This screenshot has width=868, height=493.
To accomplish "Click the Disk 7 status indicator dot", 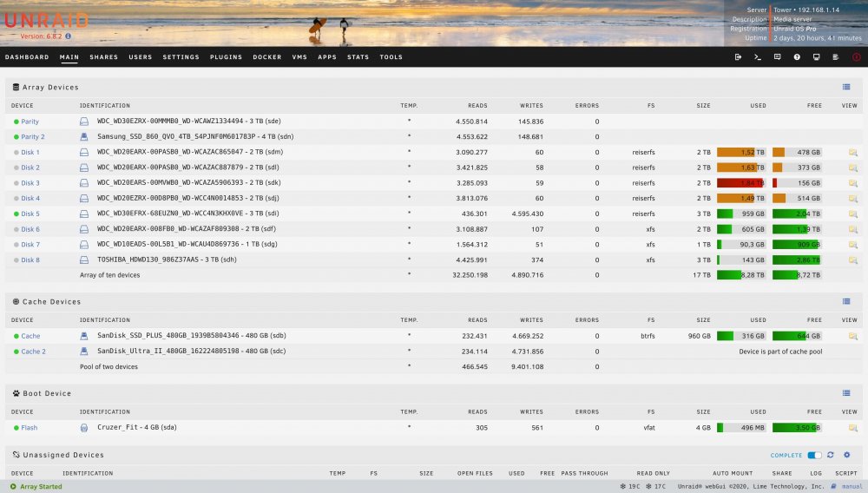I will click(x=16, y=245).
